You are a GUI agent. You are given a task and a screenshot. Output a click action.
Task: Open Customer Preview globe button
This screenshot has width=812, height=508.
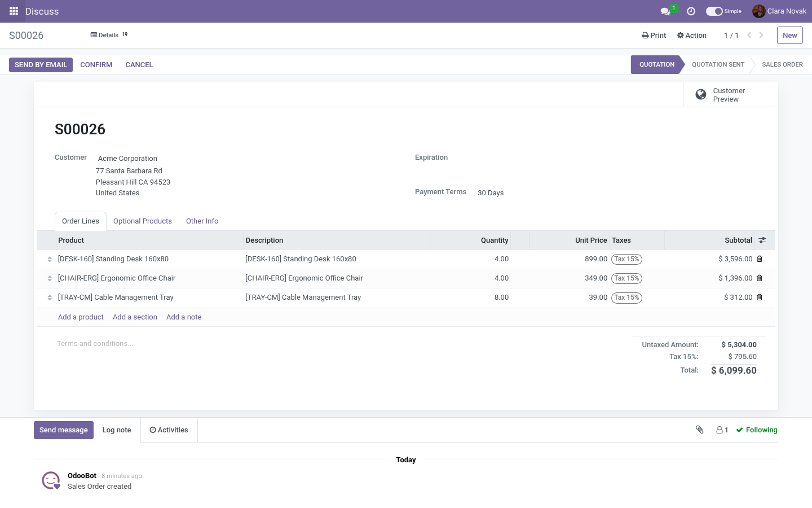click(x=729, y=95)
